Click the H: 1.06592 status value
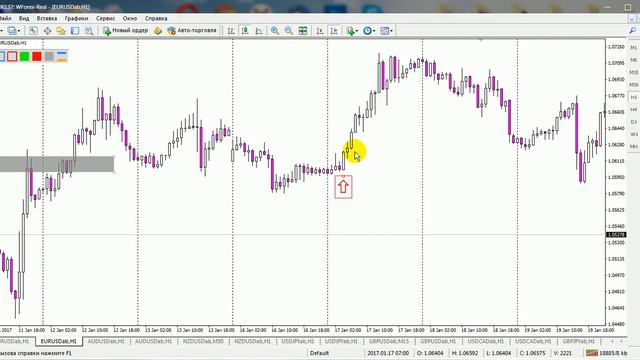Viewport: 640px width, 360px height. click(x=464, y=353)
